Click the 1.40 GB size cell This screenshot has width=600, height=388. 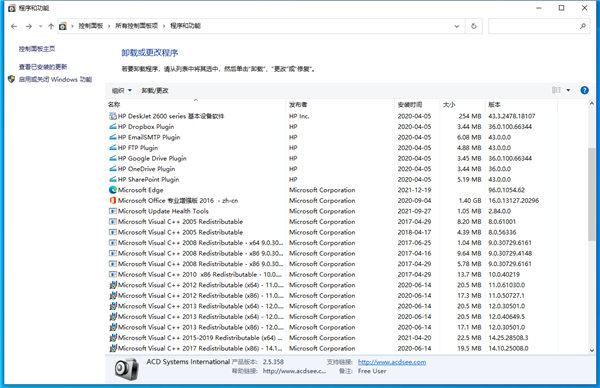pyautogui.click(x=470, y=201)
